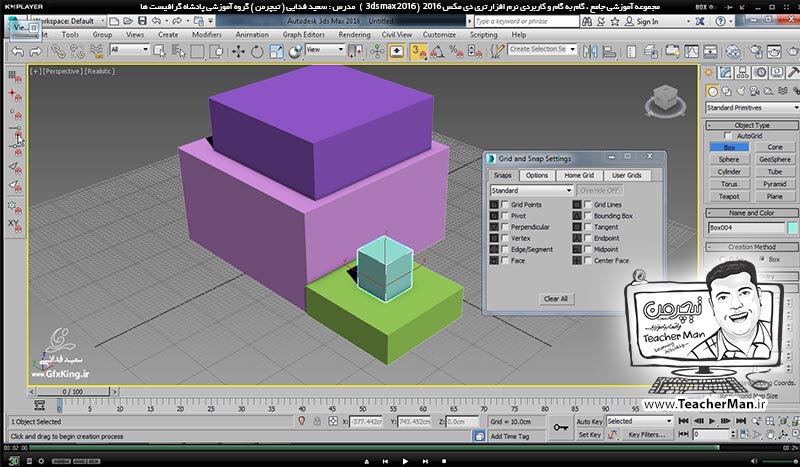Select the Shapes category icon
The width and height of the screenshot is (800, 467).
point(726,91)
